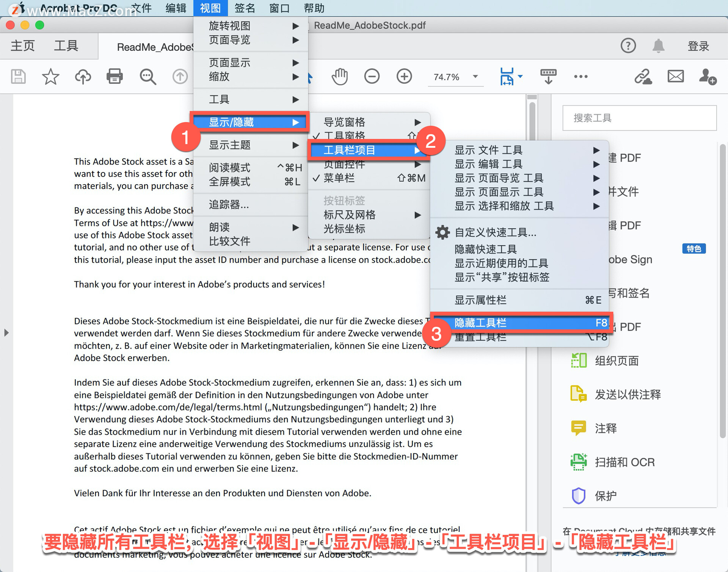Choose 重置工具栏 from the submenu
The image size is (728, 572).
point(519,337)
